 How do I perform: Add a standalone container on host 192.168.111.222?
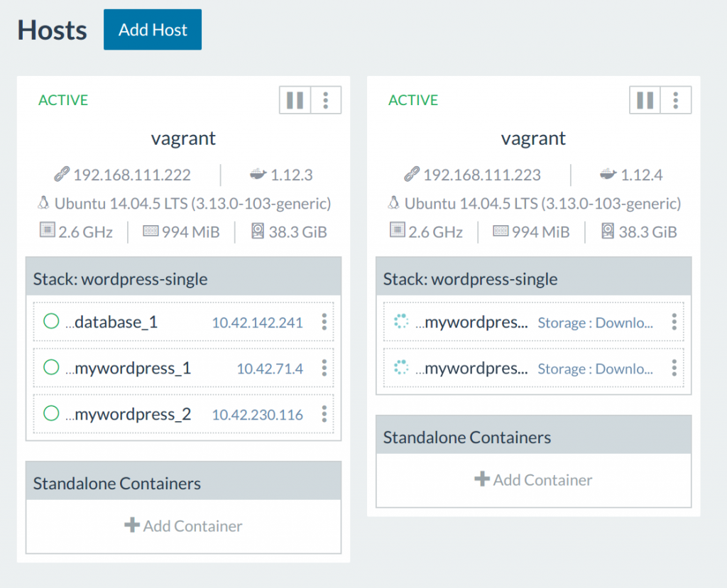[x=183, y=526]
